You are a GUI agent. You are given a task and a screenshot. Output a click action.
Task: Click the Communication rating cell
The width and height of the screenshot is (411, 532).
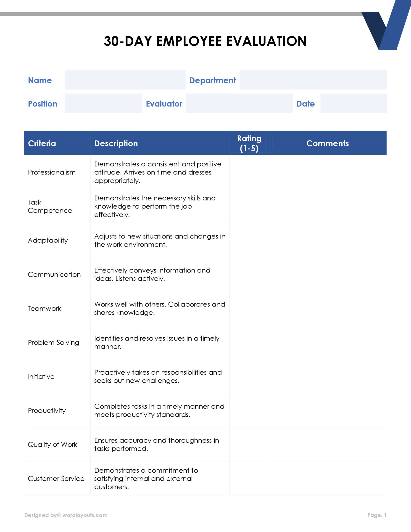(249, 274)
